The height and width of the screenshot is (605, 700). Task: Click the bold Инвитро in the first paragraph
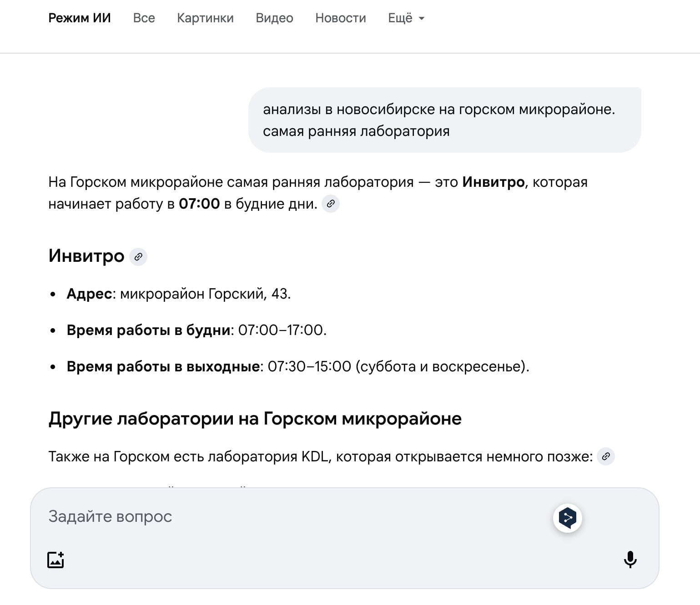[494, 182]
